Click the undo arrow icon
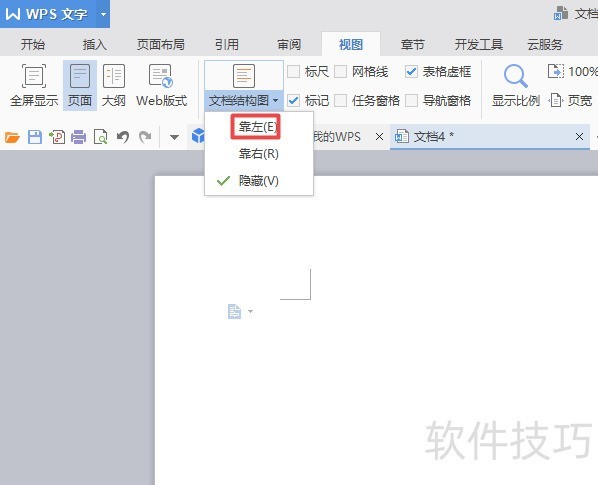The height and width of the screenshot is (485, 598). [123, 137]
